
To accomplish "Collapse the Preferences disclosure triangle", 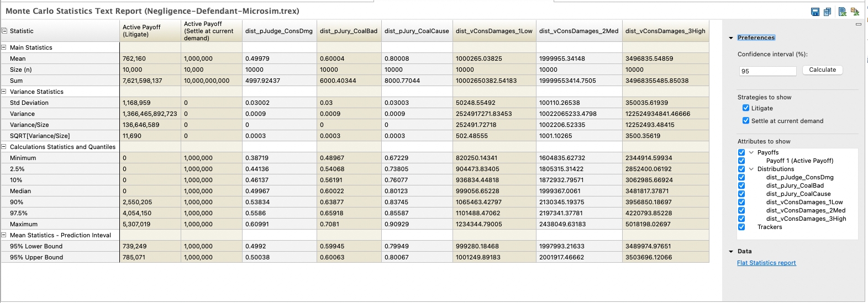I will (731, 38).
